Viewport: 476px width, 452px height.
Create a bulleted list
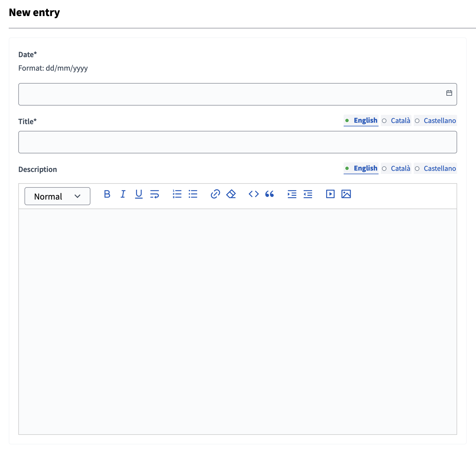pyautogui.click(x=193, y=194)
